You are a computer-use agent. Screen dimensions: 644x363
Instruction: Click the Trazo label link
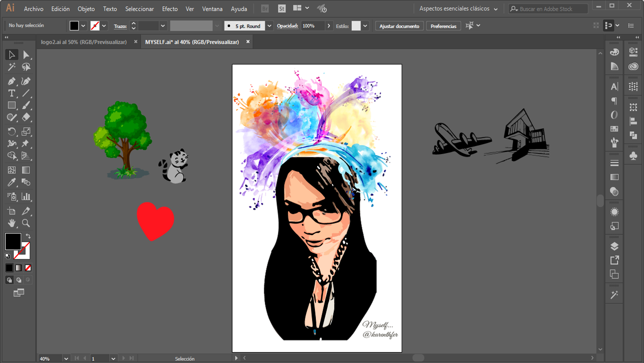[x=120, y=26]
